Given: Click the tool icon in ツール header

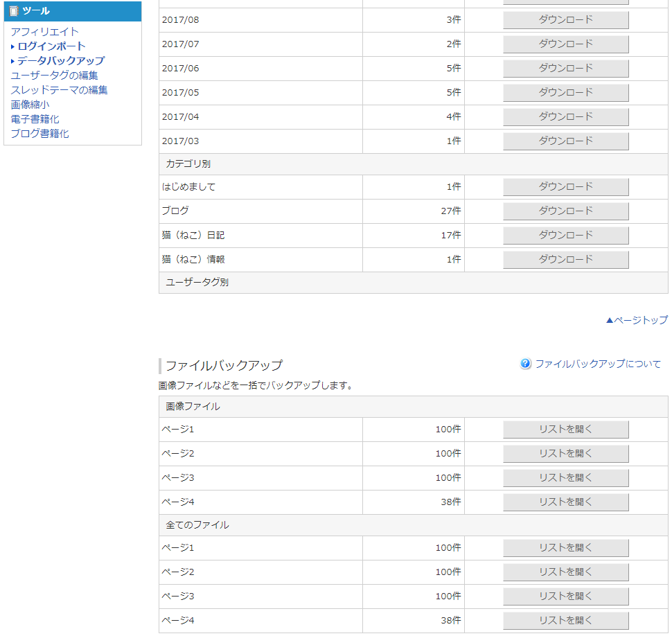Looking at the screenshot, I should 14,11.
